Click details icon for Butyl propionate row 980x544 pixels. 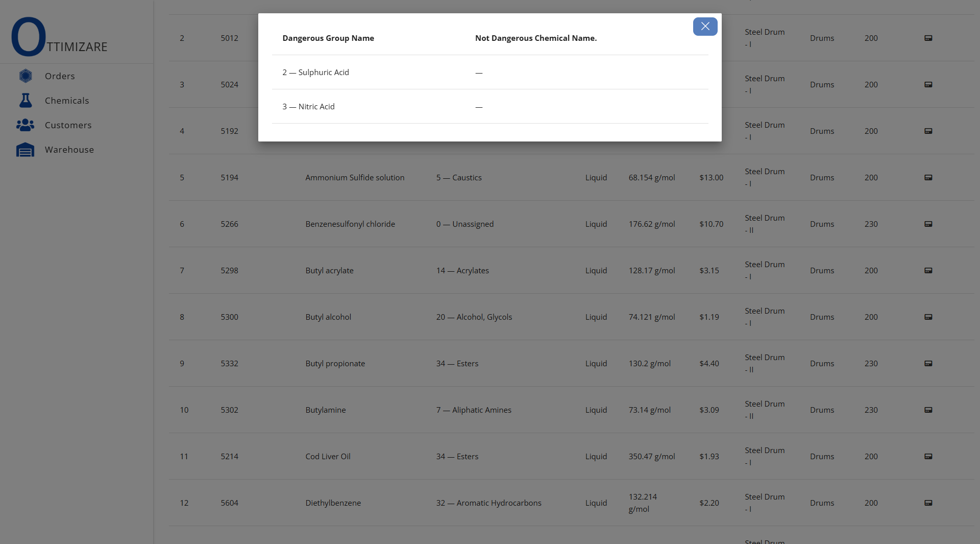(x=928, y=364)
